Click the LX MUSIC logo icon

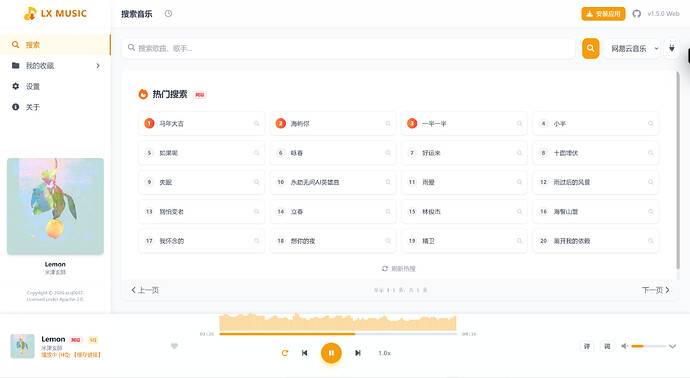(30, 14)
